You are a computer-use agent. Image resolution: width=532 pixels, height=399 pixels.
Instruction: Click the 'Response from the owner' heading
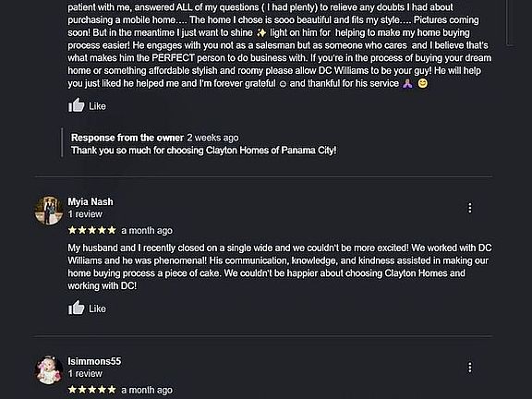point(127,138)
